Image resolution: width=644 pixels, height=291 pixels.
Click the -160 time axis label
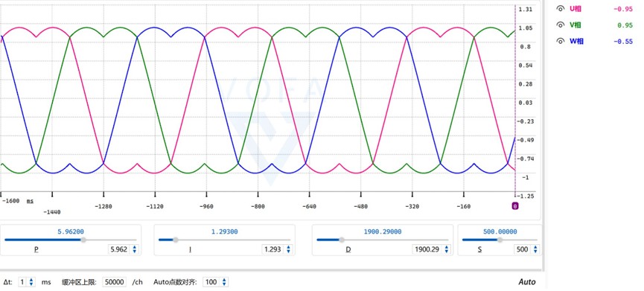click(463, 206)
